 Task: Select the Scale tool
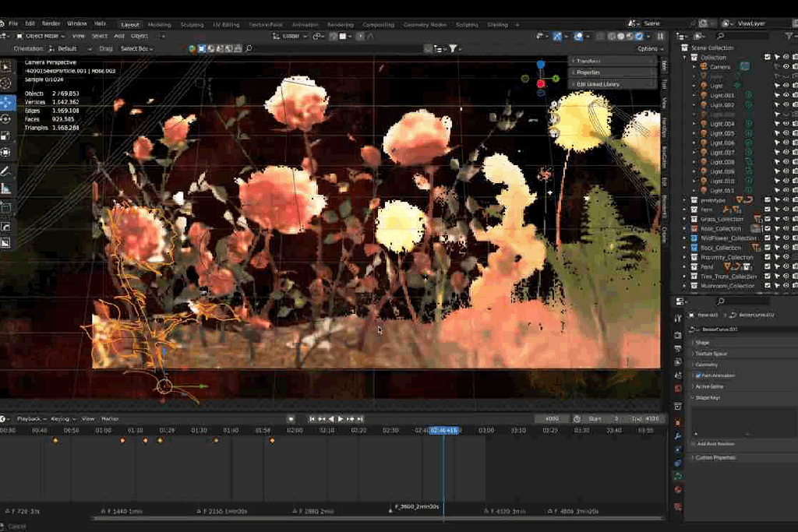click(x=5, y=136)
